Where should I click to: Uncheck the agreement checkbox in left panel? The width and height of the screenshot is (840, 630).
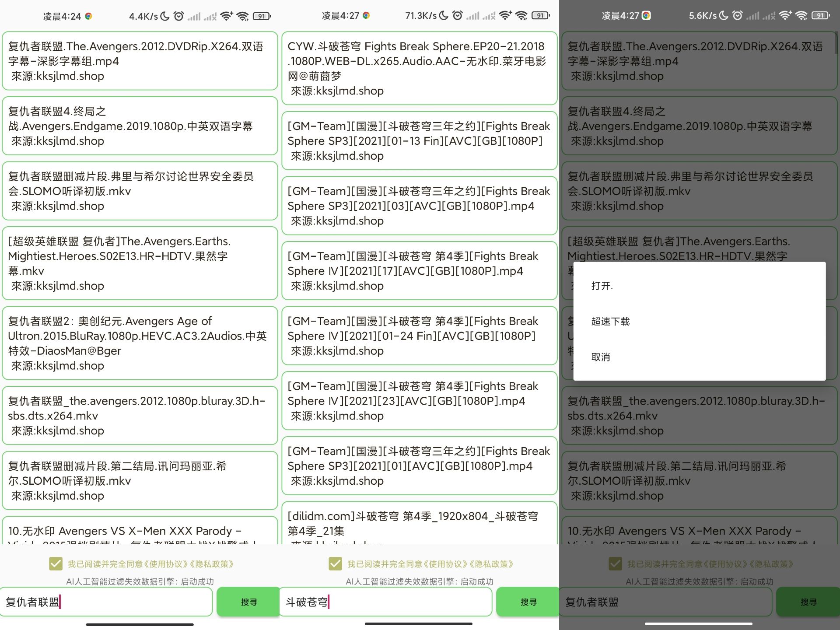point(56,564)
